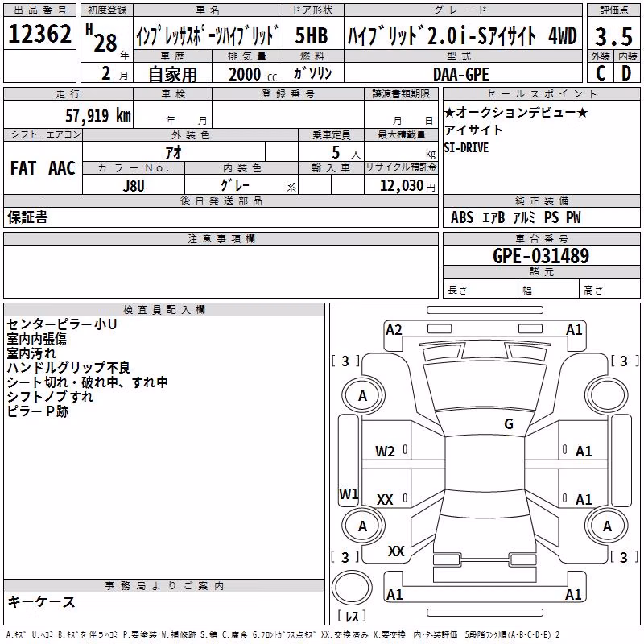
Task: Click the G windshield mark on diagram
Action: pyautogui.click(x=509, y=423)
